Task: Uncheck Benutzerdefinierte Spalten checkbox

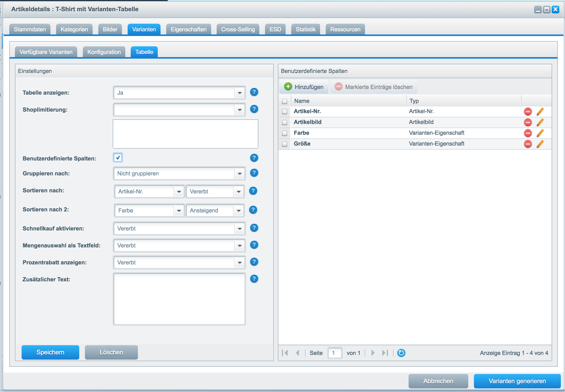Action: (118, 157)
